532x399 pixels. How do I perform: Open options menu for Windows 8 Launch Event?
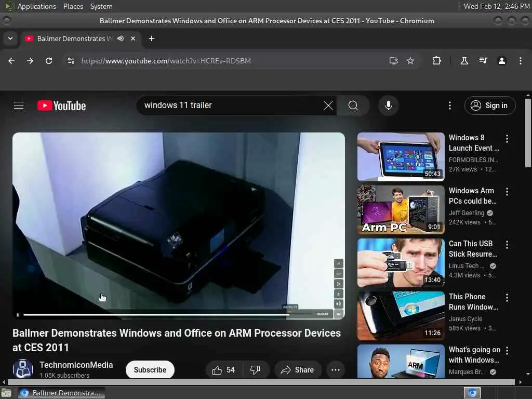coord(507,138)
